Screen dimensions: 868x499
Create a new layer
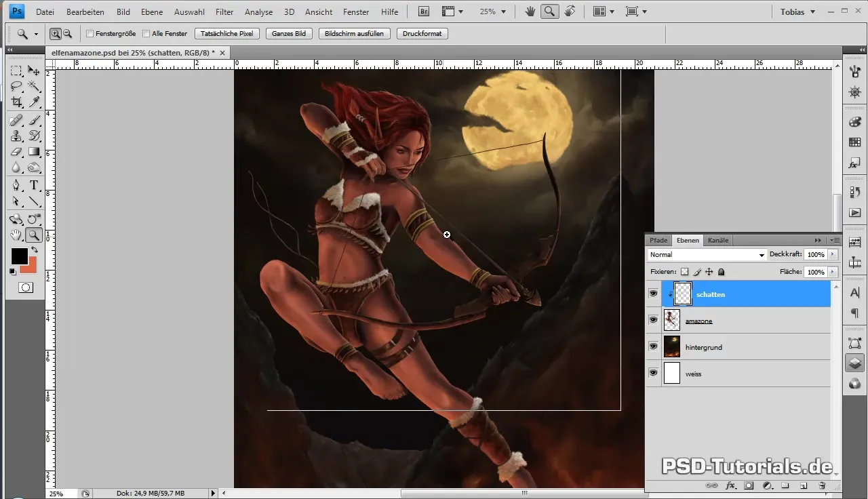[803, 485]
